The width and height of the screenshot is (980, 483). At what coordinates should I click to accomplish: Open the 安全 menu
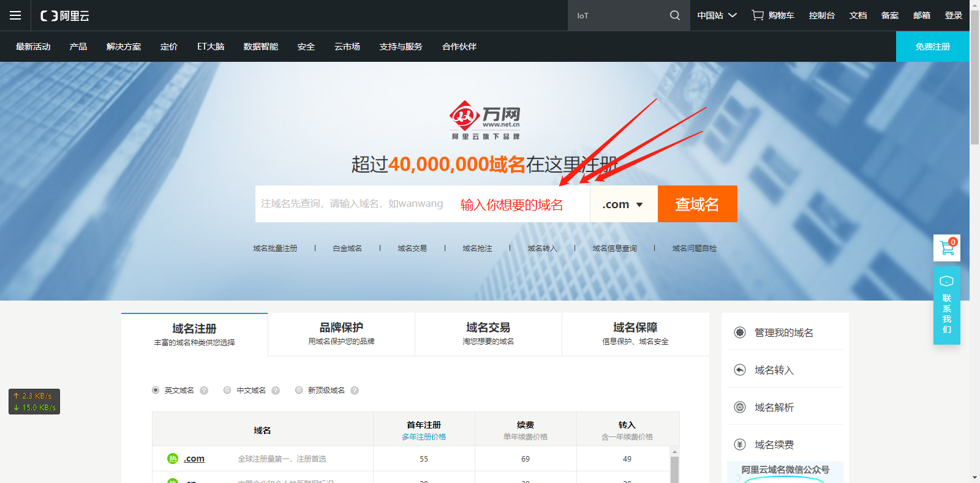point(306,47)
